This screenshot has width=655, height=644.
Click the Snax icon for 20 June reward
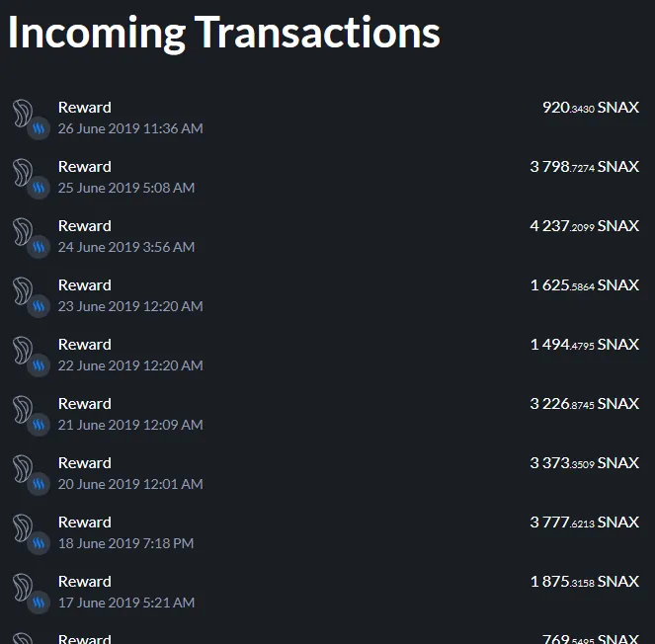tap(24, 470)
